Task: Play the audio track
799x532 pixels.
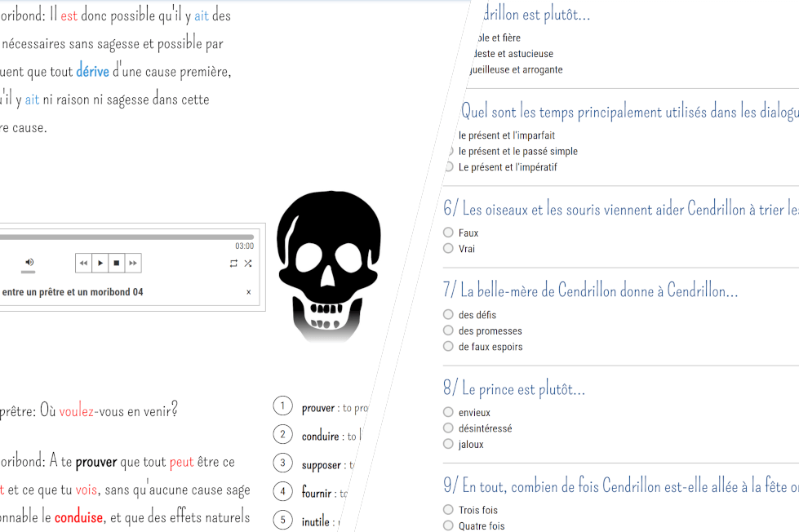Action: click(x=100, y=263)
